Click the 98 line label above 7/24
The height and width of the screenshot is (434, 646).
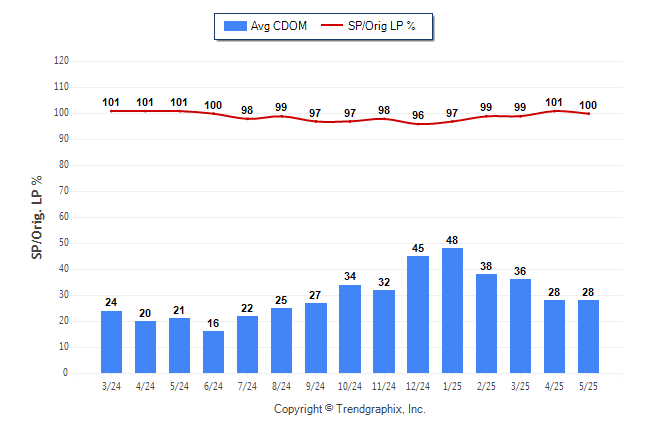(x=247, y=110)
